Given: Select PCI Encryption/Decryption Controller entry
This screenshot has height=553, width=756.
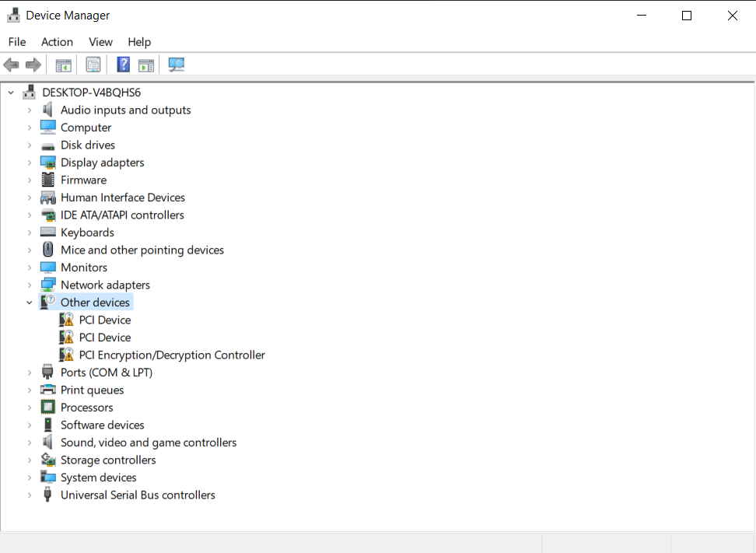Looking at the screenshot, I should pos(172,355).
